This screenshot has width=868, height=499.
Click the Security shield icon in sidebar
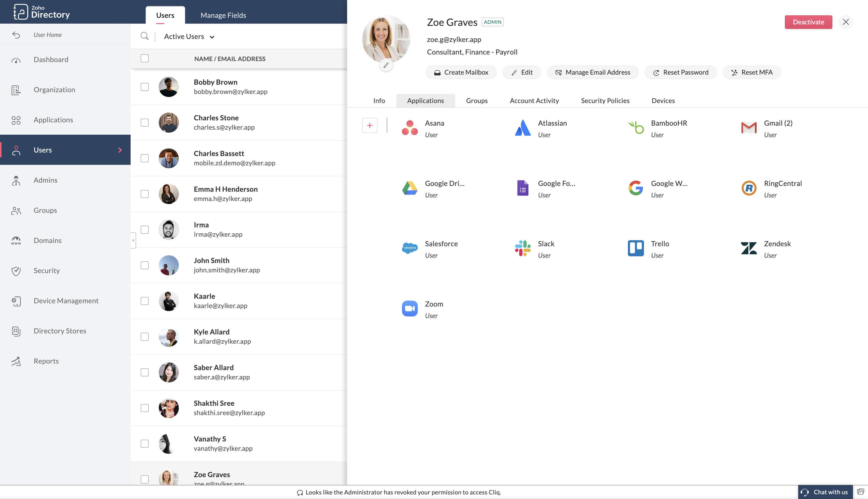tap(16, 271)
